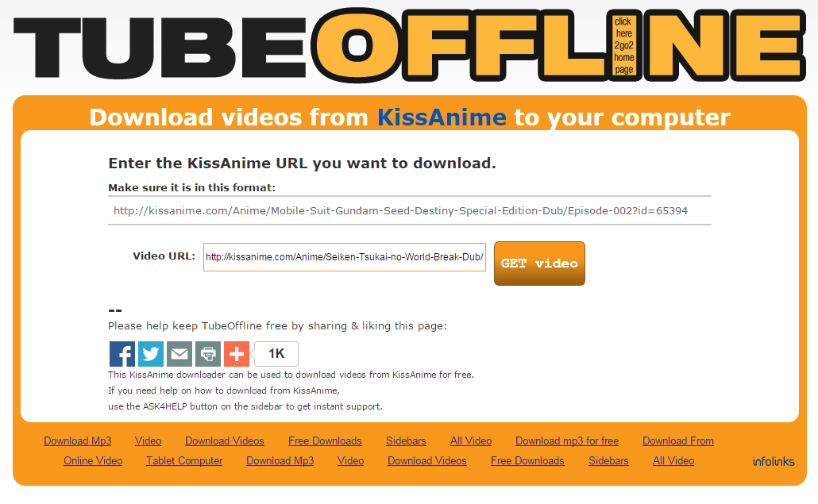Open the Download From link
This screenshot has width=818, height=504.
coord(678,441)
